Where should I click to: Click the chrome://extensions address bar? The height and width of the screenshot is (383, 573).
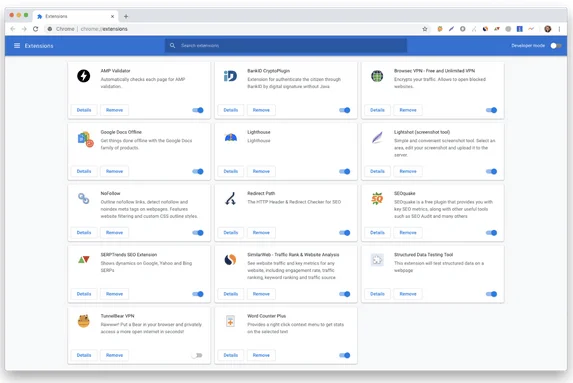(x=238, y=29)
